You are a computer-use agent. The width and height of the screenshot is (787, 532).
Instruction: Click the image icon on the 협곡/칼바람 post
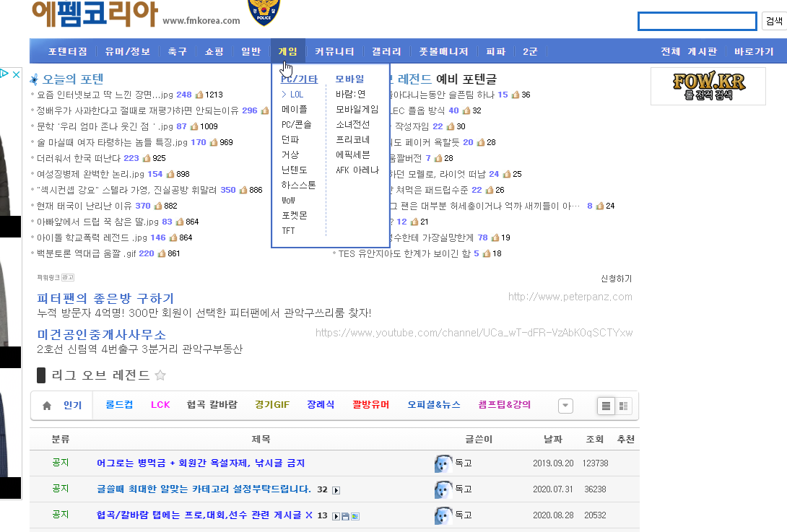(x=355, y=516)
